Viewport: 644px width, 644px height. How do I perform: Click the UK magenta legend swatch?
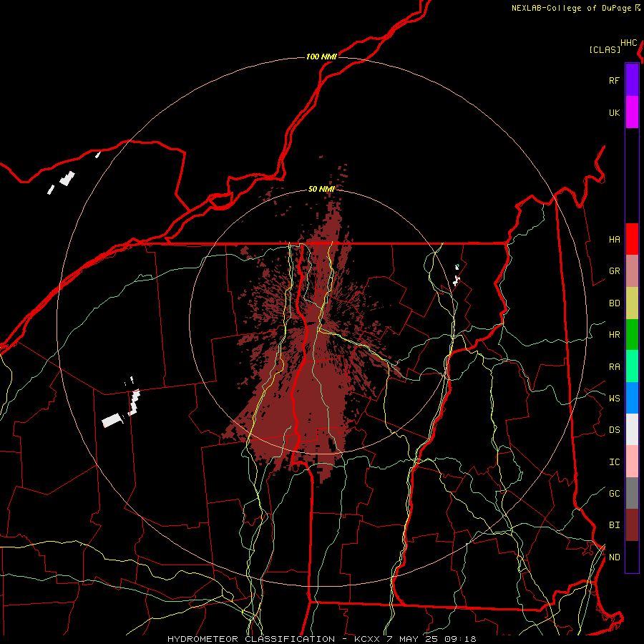coord(632,112)
